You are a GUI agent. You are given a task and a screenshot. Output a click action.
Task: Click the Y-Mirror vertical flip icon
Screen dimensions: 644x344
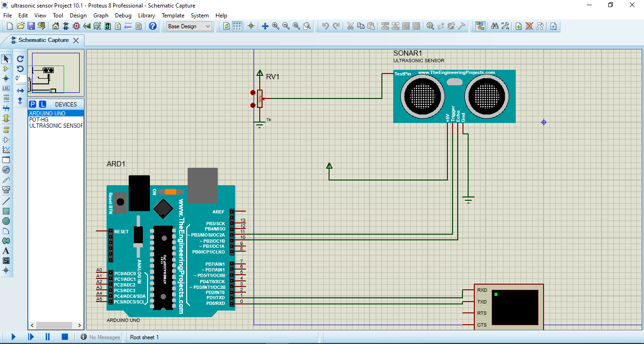pyautogui.click(x=20, y=100)
